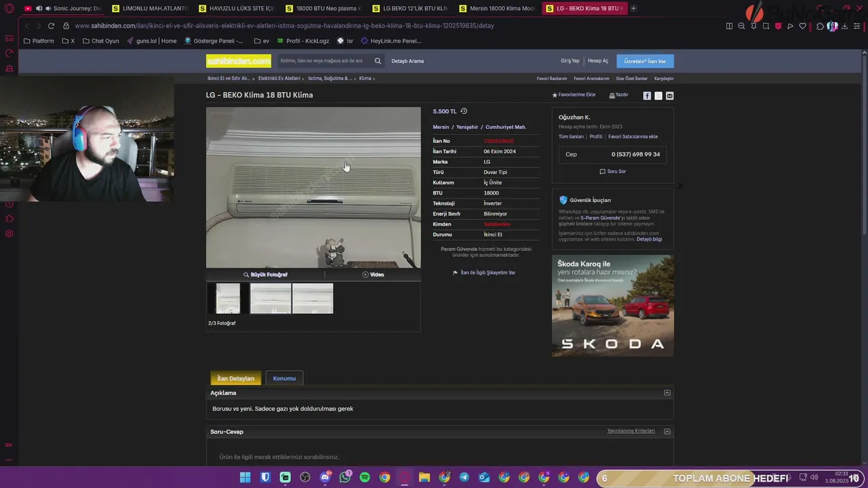Click the search magnifier on sahibinden
868x488 pixels.
pyautogui.click(x=378, y=61)
